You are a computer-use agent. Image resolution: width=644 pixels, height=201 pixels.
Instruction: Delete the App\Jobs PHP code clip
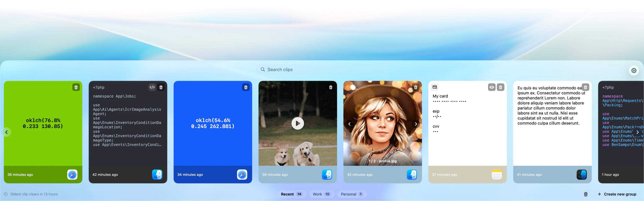tap(161, 87)
